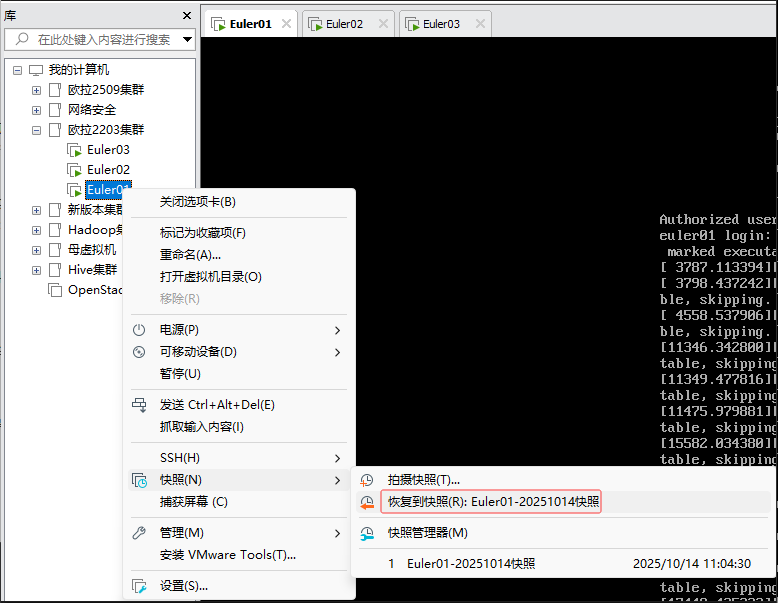
Task: Choose 恢复到快照(R): Euler01-20251014快照
Action: (x=563, y=502)
